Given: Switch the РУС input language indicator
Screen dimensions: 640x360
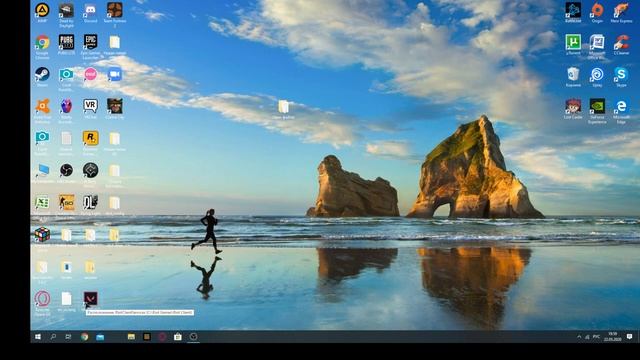Looking at the screenshot, I should point(596,337).
